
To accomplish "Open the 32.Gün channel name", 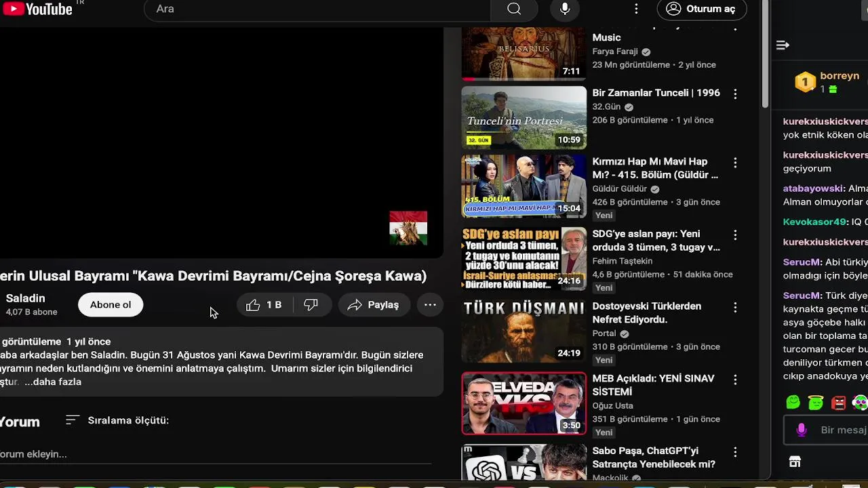I will point(606,107).
